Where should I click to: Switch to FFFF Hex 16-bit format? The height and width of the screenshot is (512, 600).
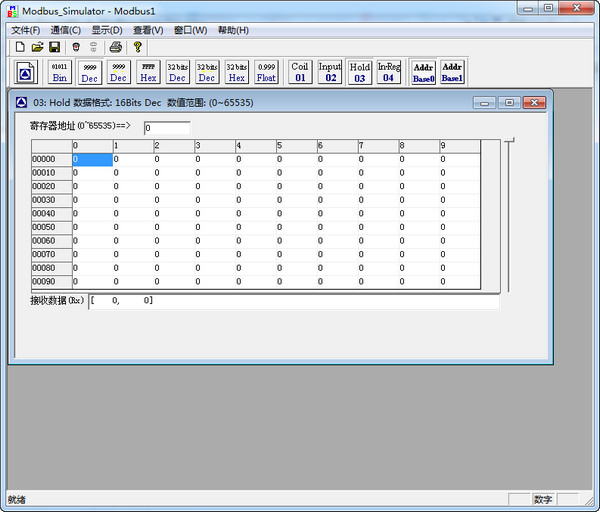coord(148,72)
